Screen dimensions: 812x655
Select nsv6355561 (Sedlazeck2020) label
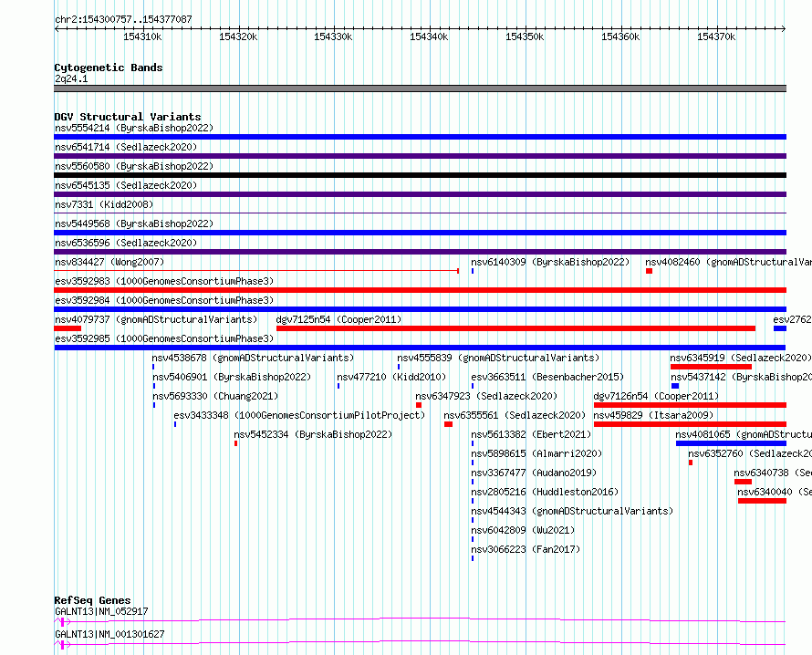[x=515, y=415]
